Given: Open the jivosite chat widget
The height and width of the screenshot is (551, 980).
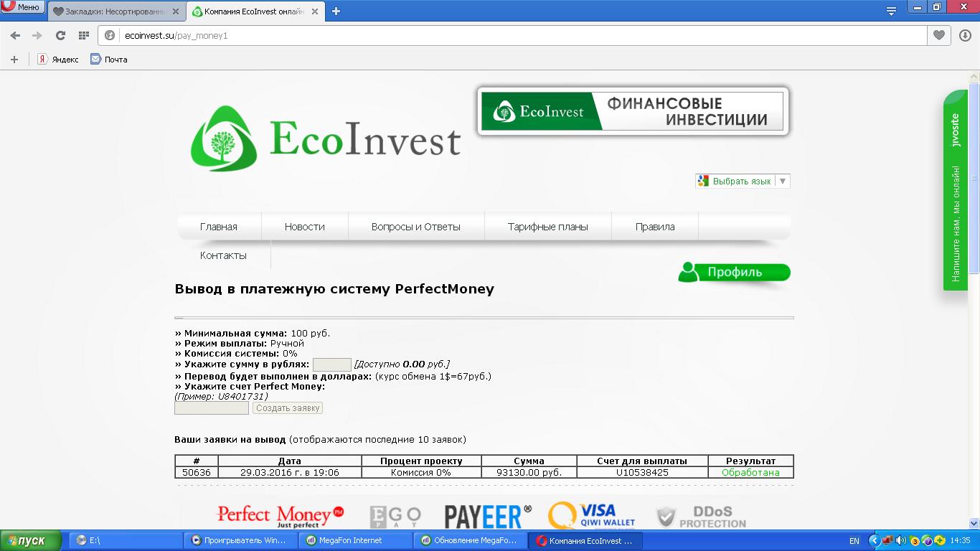Looking at the screenshot, I should [x=955, y=190].
